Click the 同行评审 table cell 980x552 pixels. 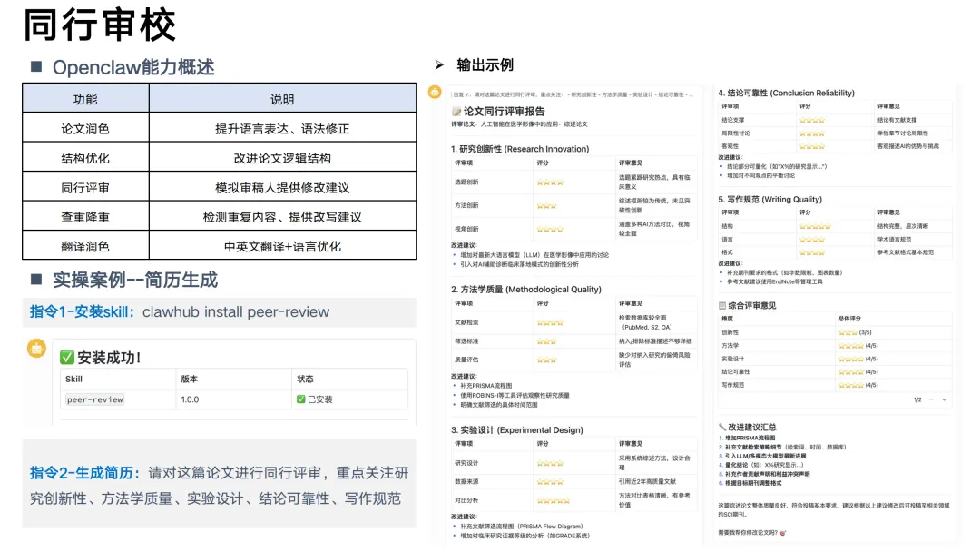pos(85,188)
